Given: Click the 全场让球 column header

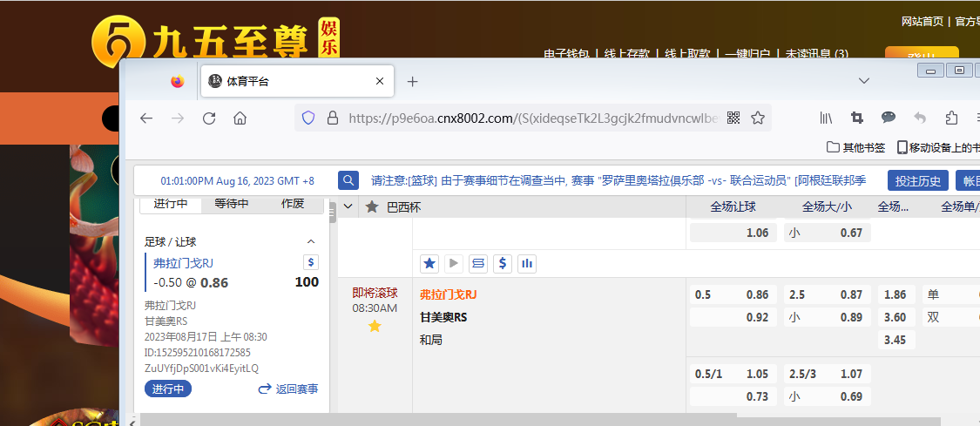Looking at the screenshot, I should [x=733, y=206].
